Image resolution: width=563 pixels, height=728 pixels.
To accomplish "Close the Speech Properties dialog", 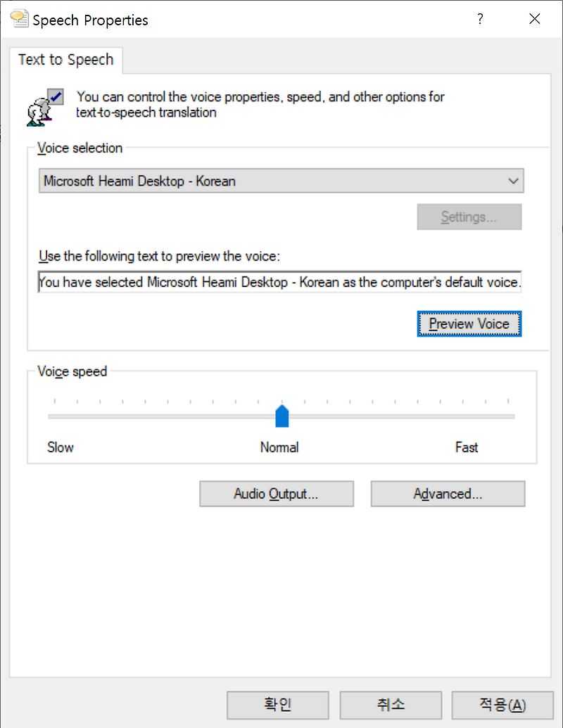I will tap(535, 19).
